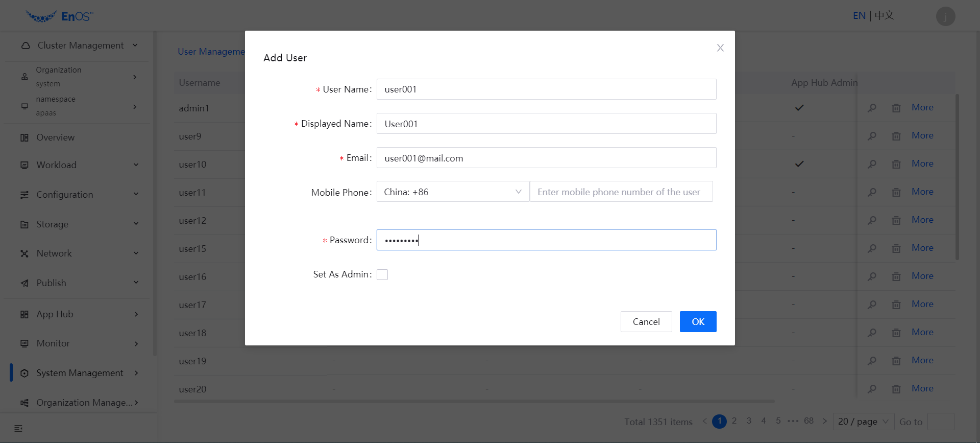Click the delete trash icon for user9
Viewport: 980px width, 443px height.
coord(896,136)
